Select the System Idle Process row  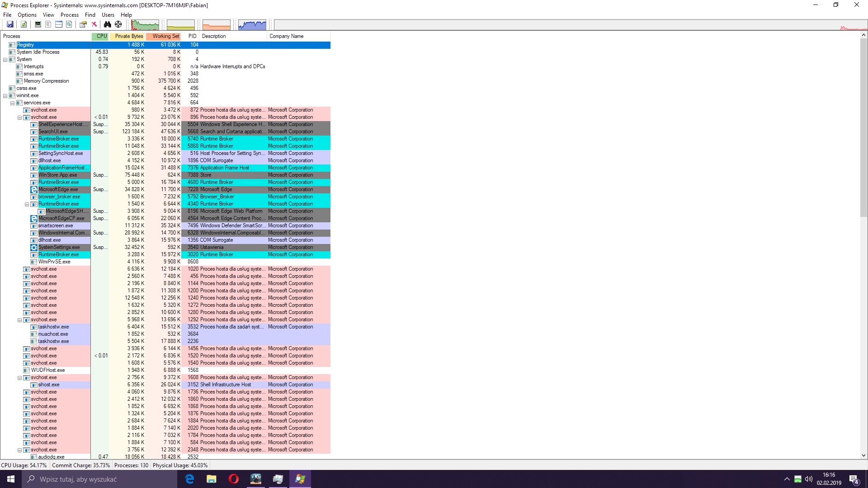pos(165,52)
